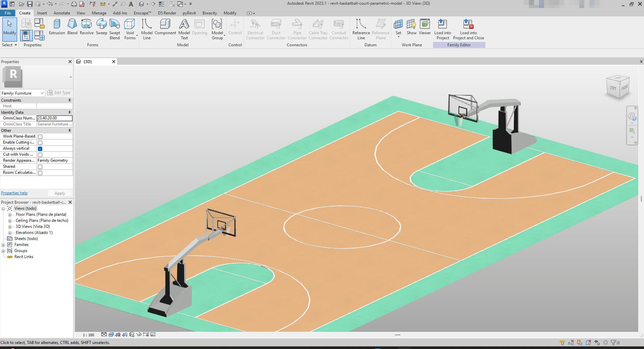Uncheck Always vertical
This screenshot has height=349, width=644.
point(40,149)
